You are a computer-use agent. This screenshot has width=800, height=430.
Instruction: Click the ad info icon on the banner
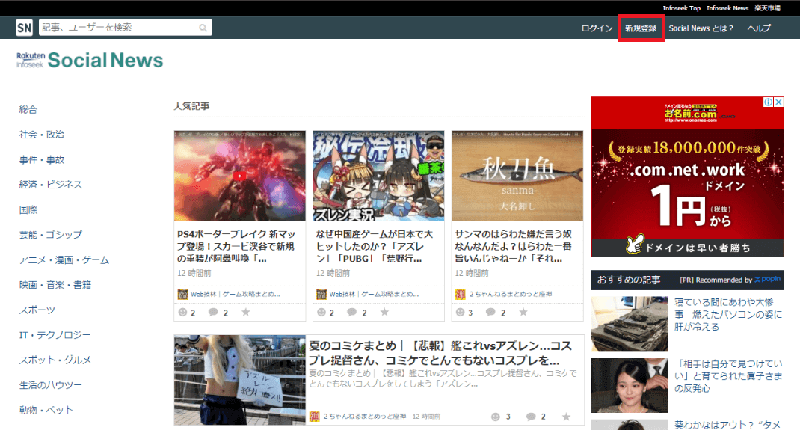[x=768, y=102]
